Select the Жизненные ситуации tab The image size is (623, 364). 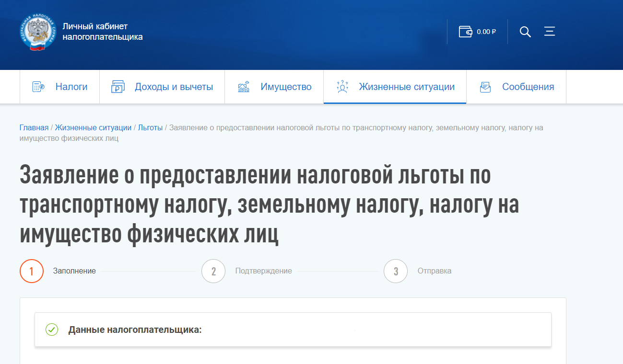pos(395,87)
